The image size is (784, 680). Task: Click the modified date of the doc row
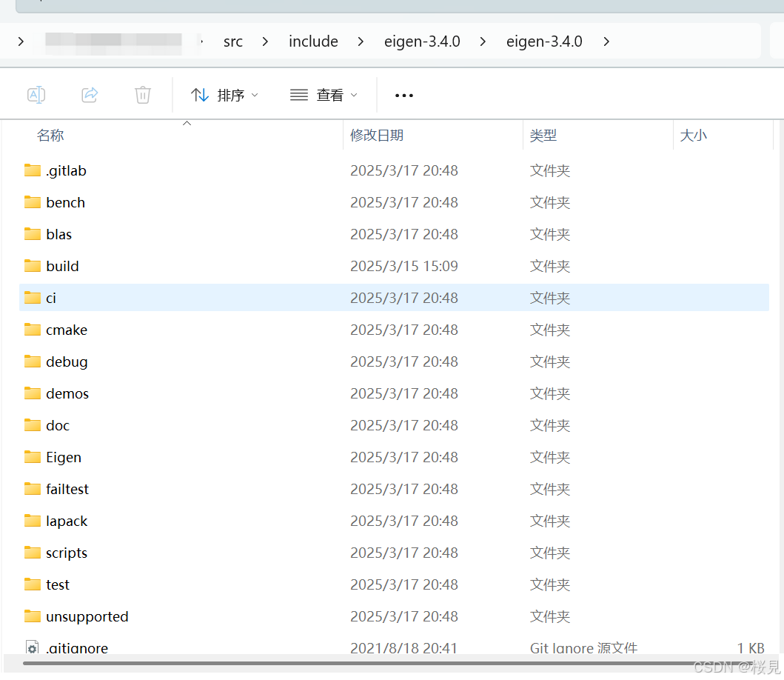click(404, 425)
